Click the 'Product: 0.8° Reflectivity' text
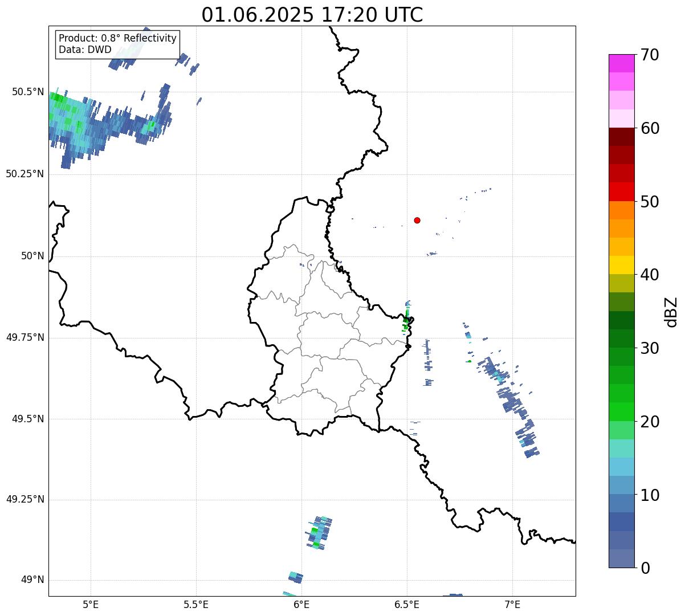This screenshot has height=616, width=685. [x=118, y=38]
